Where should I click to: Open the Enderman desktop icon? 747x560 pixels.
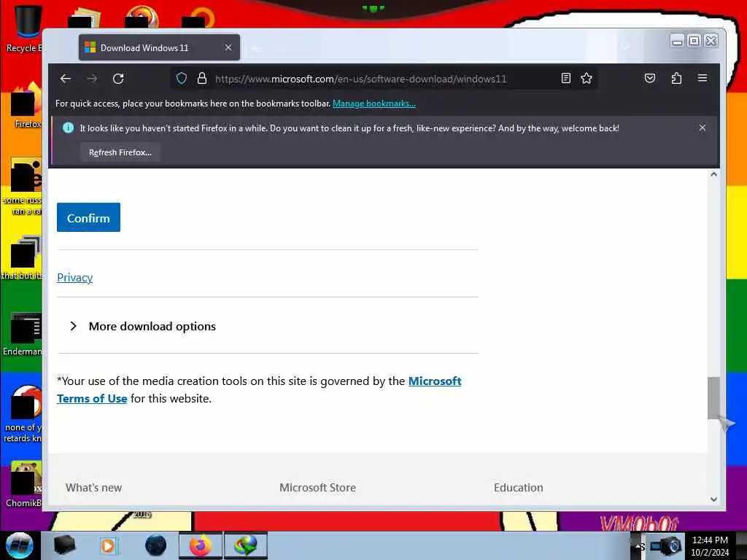(24, 333)
